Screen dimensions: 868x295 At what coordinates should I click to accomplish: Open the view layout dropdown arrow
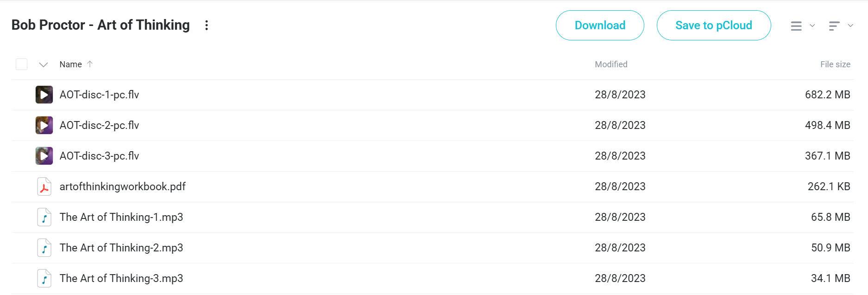(812, 26)
